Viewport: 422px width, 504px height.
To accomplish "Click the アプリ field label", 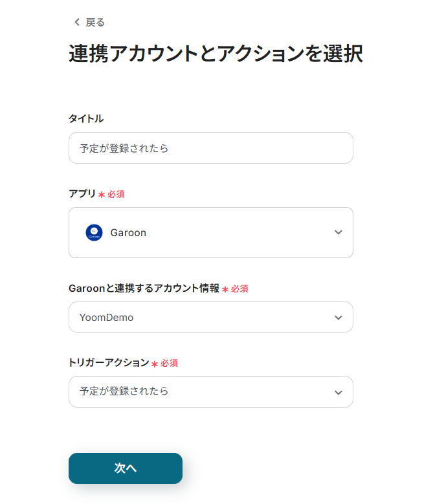I will (82, 193).
